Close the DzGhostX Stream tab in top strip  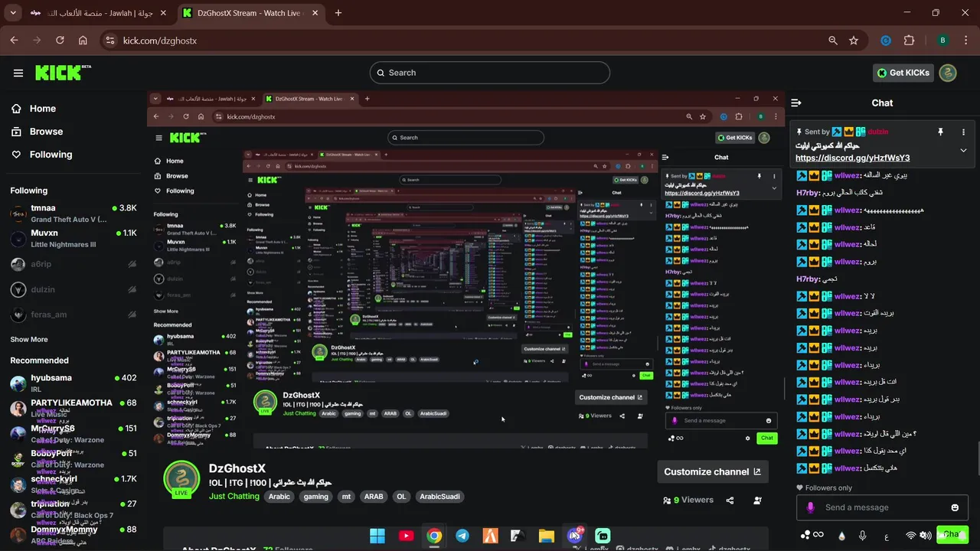pyautogui.click(x=315, y=13)
